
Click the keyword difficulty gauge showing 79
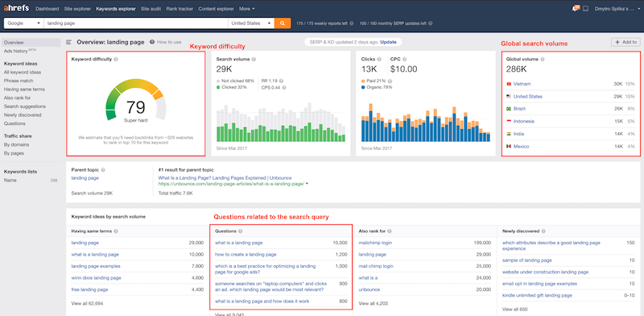(135, 101)
